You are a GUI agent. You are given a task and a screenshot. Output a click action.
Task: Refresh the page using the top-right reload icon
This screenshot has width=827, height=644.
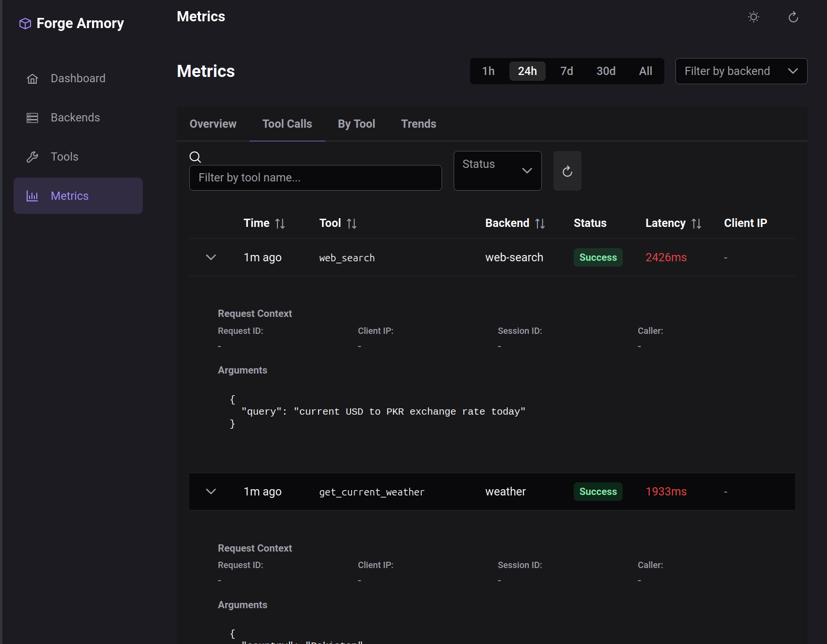coord(793,16)
